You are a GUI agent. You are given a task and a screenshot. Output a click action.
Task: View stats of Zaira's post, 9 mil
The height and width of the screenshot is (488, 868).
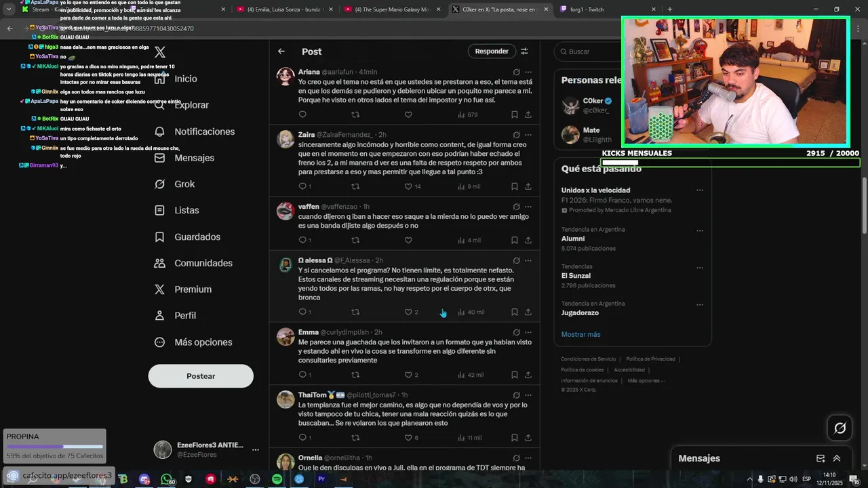click(469, 186)
